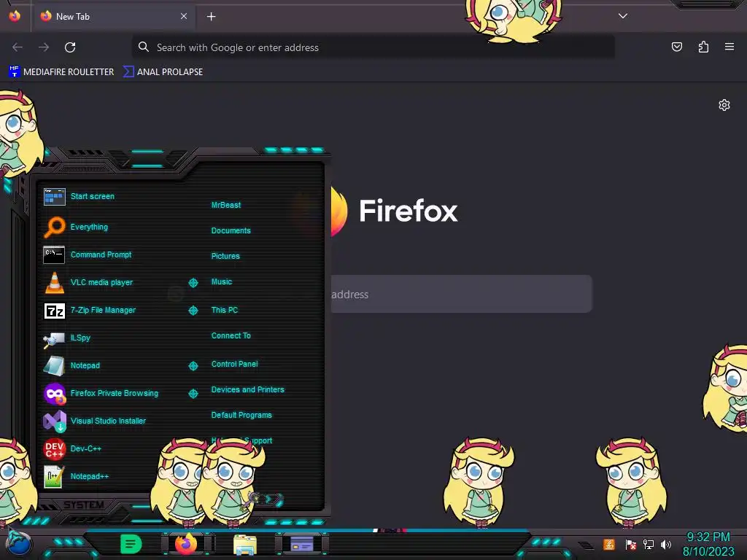Open green document app on taskbar

coord(131,544)
